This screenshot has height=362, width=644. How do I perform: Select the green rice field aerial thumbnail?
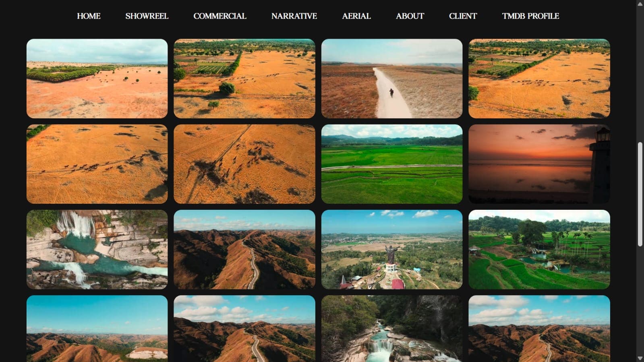391,164
